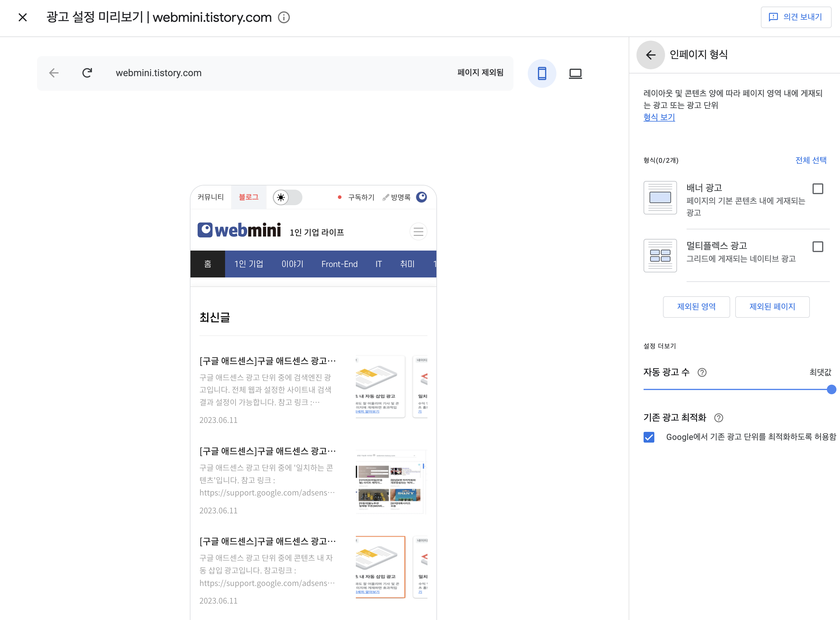Open the help icon beside 기존 광고 최적화

coord(719,418)
